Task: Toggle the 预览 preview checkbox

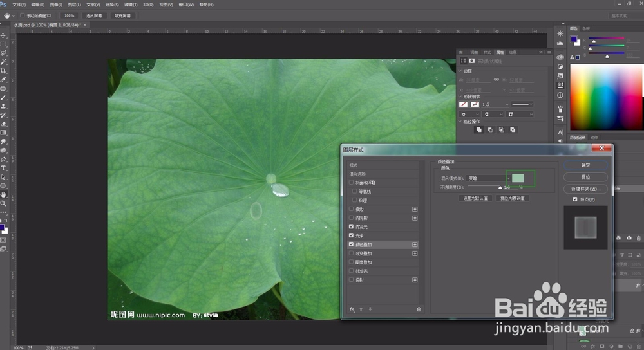Action: pyautogui.click(x=575, y=199)
